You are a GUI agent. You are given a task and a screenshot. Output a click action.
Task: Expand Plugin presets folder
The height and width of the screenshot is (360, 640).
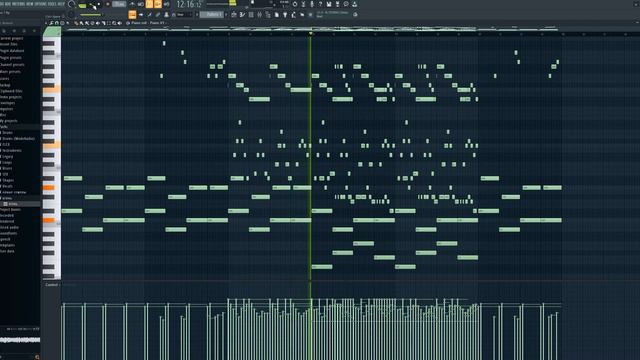click(x=11, y=58)
